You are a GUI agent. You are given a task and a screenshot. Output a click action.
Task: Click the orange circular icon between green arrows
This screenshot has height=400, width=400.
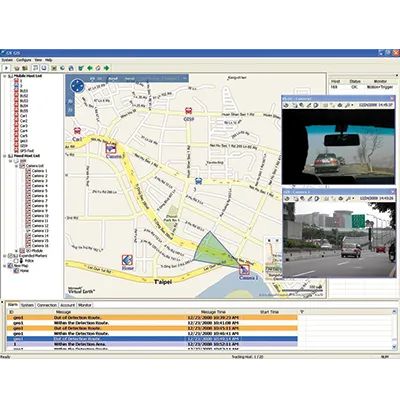(x=98, y=68)
